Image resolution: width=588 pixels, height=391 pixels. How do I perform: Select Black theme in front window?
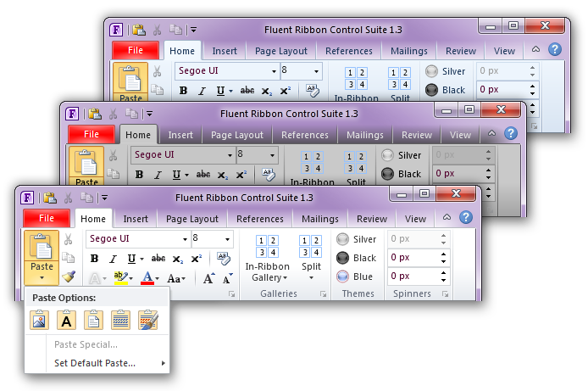click(356, 258)
